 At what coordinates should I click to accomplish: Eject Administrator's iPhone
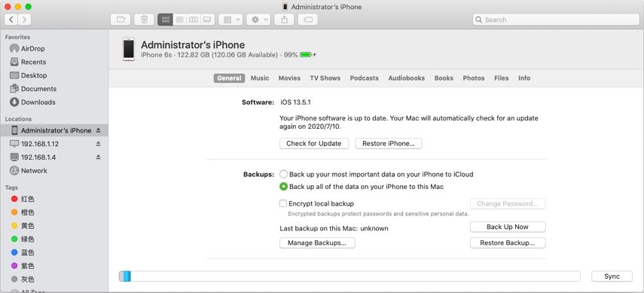(x=98, y=130)
